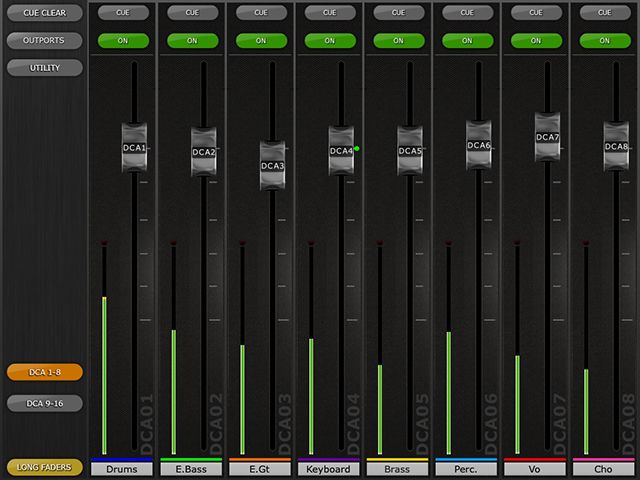Mute the E.Bass DCA with ON button
This screenshot has height=480, width=640.
click(x=191, y=41)
